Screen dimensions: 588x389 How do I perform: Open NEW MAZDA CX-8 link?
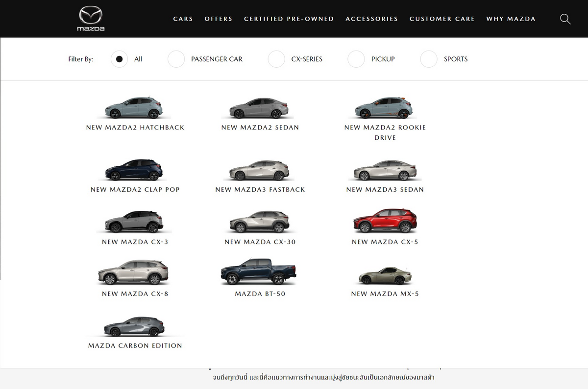click(135, 294)
